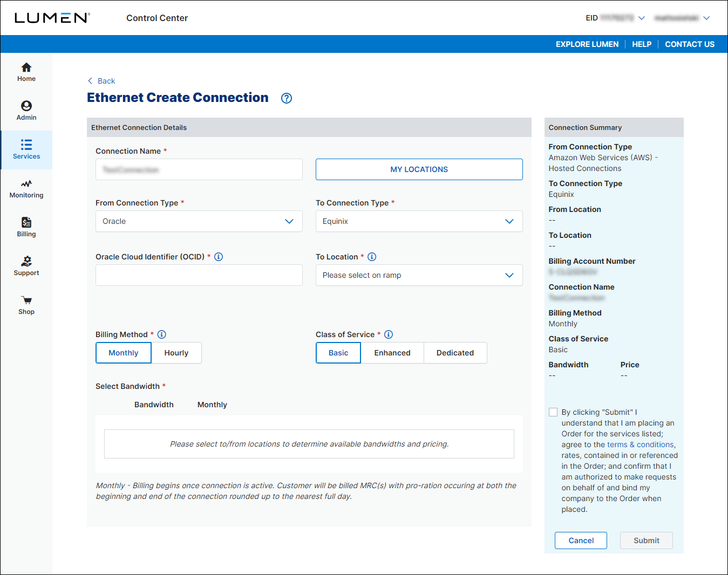The height and width of the screenshot is (575, 728).
Task: Click the Select Bandwidth label
Action: (x=127, y=386)
